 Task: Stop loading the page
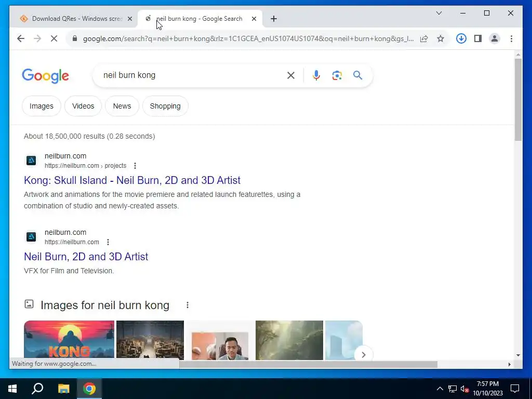click(x=54, y=38)
